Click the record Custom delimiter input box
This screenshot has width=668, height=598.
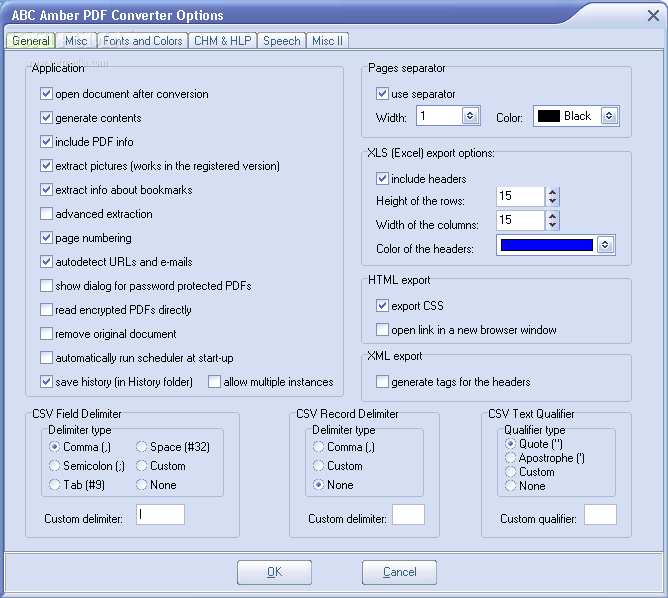408,515
